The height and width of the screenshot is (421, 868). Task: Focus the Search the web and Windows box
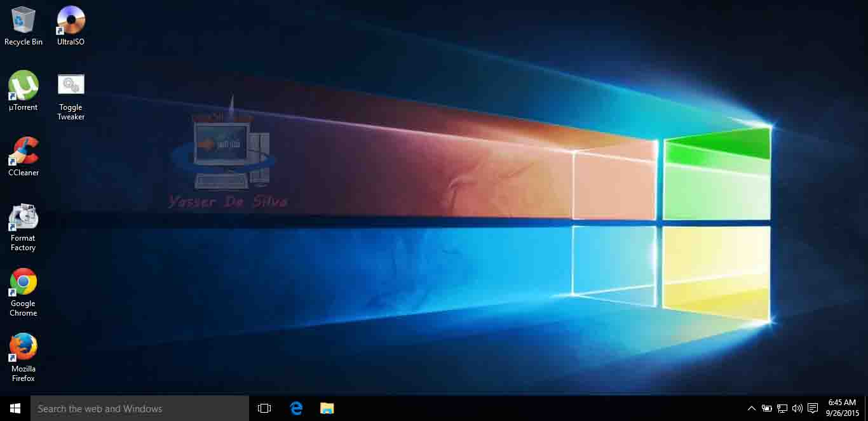tap(140, 408)
